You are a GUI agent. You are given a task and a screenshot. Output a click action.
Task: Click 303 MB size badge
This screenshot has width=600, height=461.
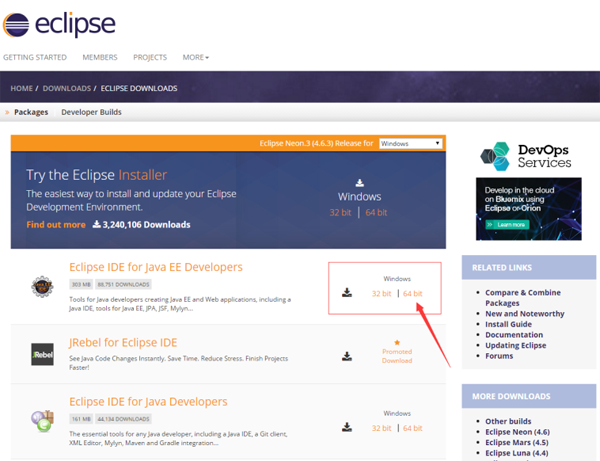click(x=81, y=284)
